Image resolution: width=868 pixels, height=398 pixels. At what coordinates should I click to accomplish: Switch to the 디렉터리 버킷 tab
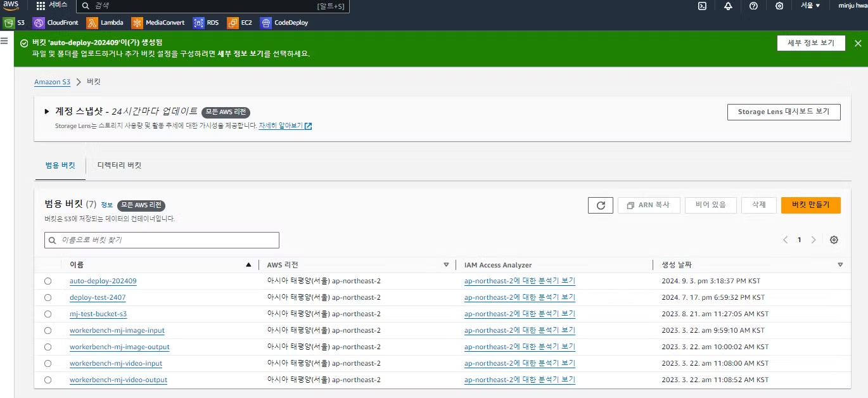coord(117,165)
